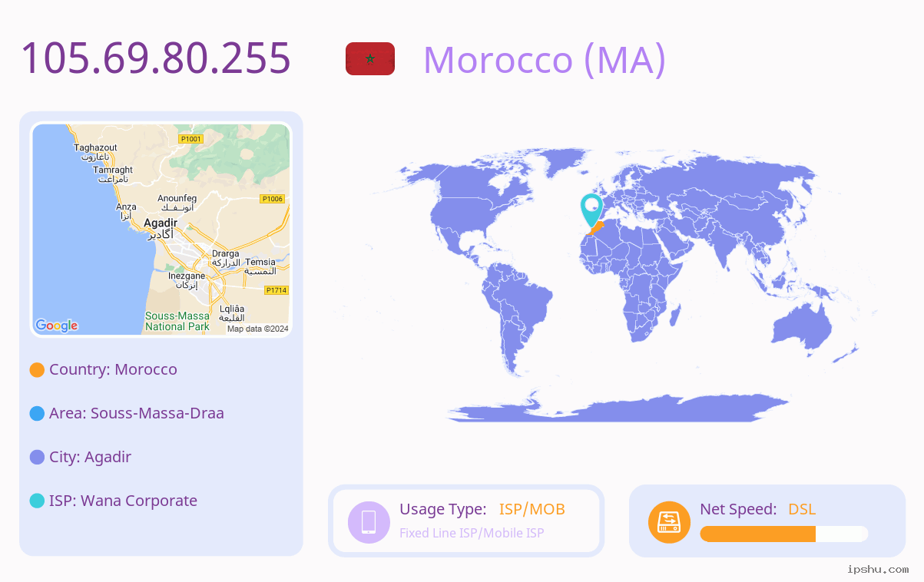The height and width of the screenshot is (582, 924).
Task: Click the ISP/MOB usage type value
Action: [x=532, y=509]
